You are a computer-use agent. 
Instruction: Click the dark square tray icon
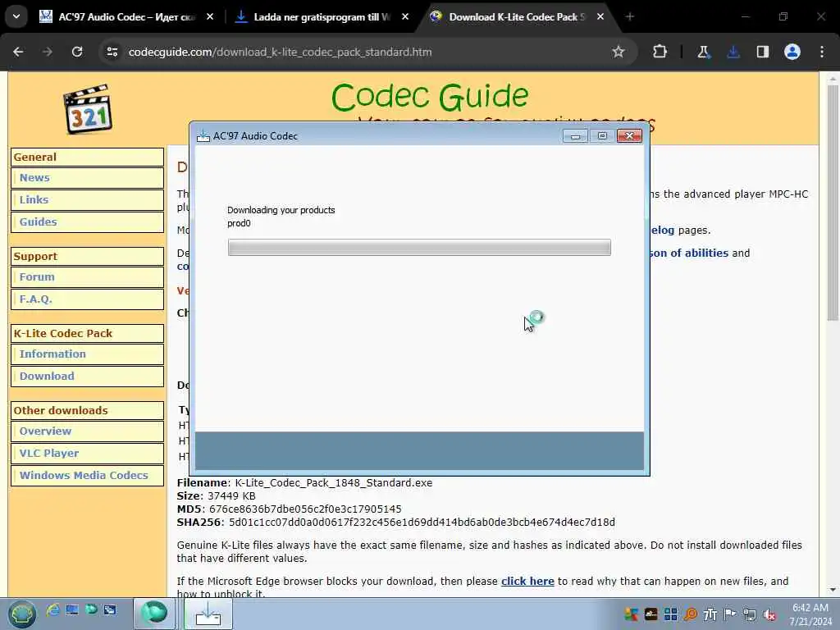[651, 614]
